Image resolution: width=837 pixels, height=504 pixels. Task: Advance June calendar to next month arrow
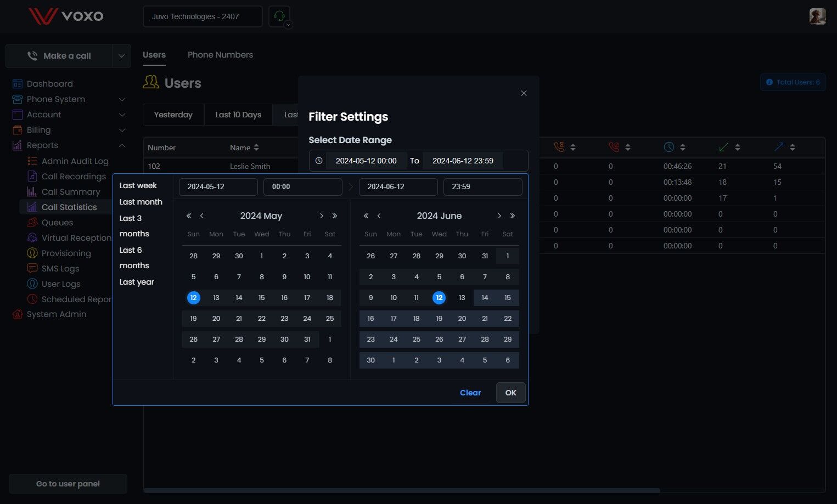point(499,216)
